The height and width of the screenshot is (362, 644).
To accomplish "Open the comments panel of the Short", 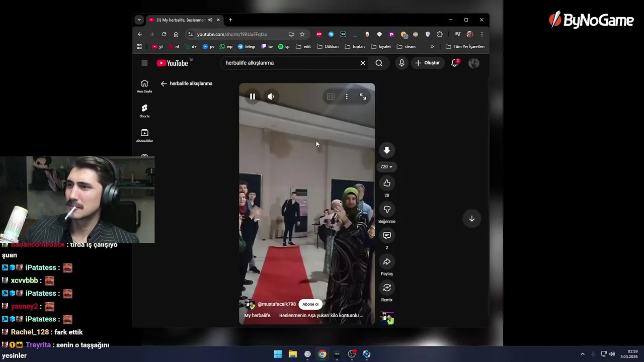I will coord(387,235).
